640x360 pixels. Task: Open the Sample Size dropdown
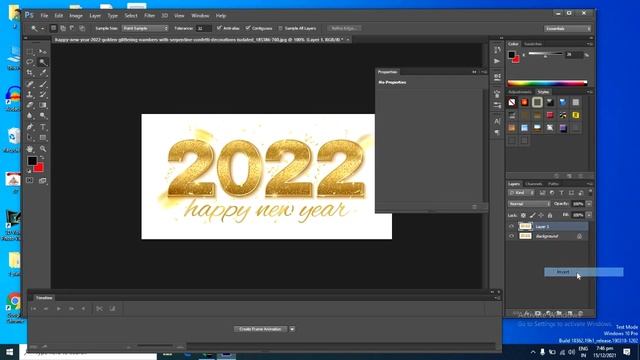145,28
